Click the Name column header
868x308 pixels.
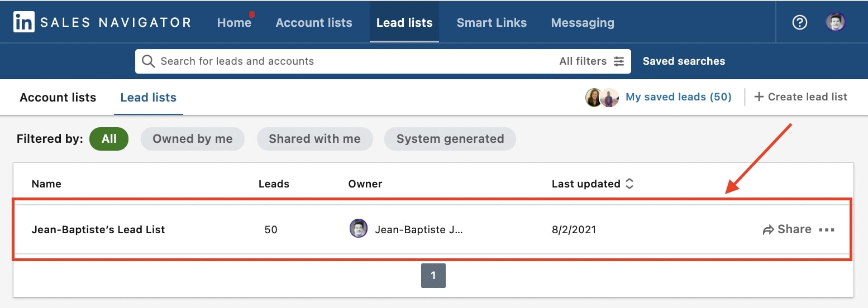(46, 184)
